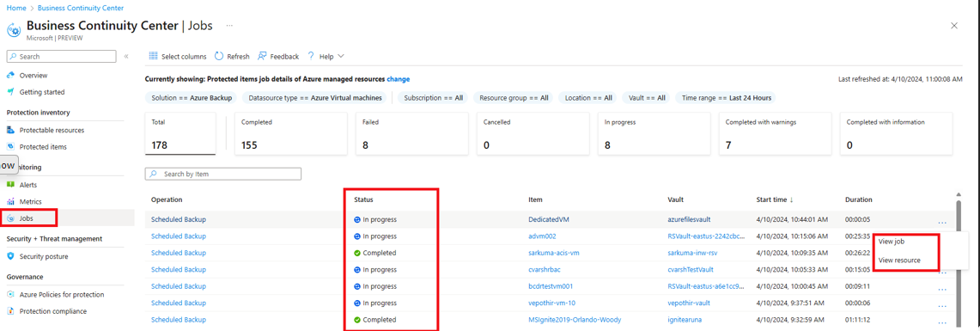Open the advm002 item link
The image size is (980, 331).
click(542, 236)
